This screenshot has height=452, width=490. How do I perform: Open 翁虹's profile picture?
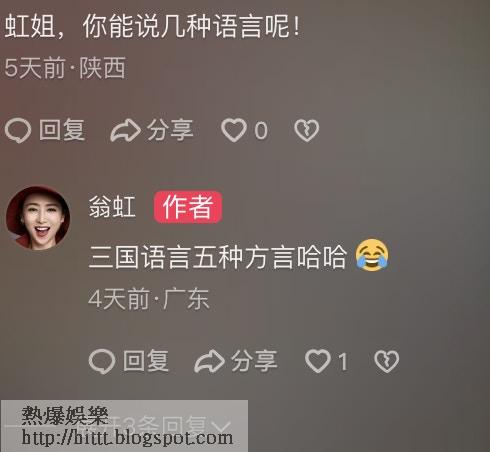tap(38, 218)
